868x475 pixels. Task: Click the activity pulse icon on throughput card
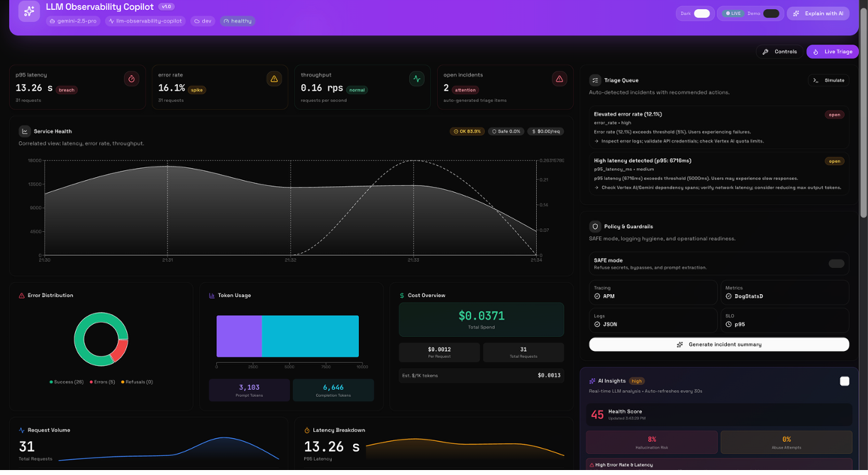click(x=416, y=79)
